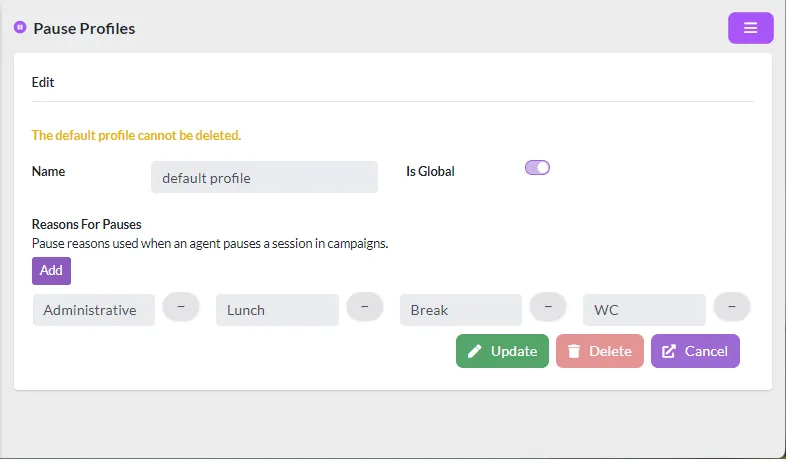Image resolution: width=788 pixels, height=463 pixels.
Task: Select the Break reason field
Action: click(461, 310)
